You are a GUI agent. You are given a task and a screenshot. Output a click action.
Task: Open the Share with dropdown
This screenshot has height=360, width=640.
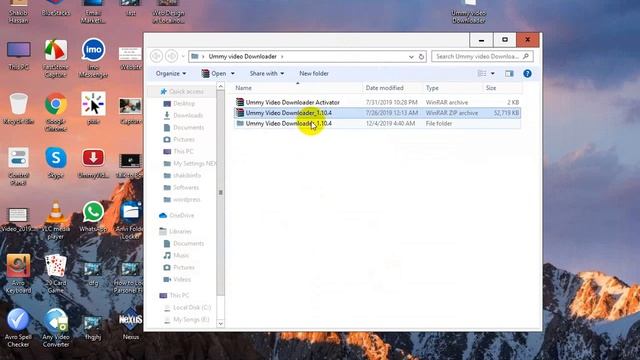tap(267, 73)
